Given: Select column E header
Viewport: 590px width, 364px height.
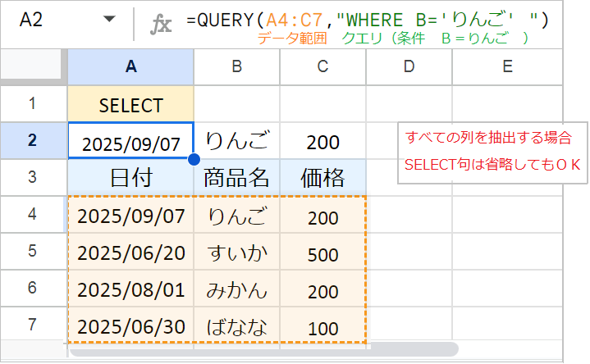Looking at the screenshot, I should coord(507,66).
